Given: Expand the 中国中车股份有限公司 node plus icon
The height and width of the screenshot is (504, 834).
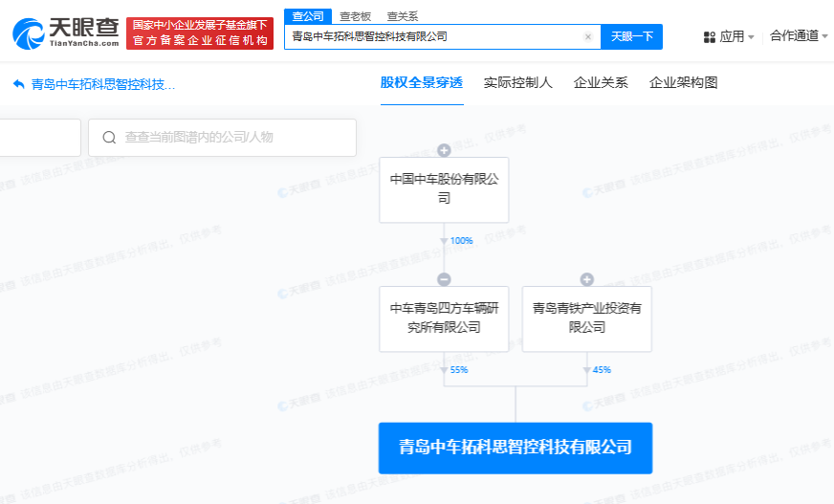Looking at the screenshot, I should [444, 150].
